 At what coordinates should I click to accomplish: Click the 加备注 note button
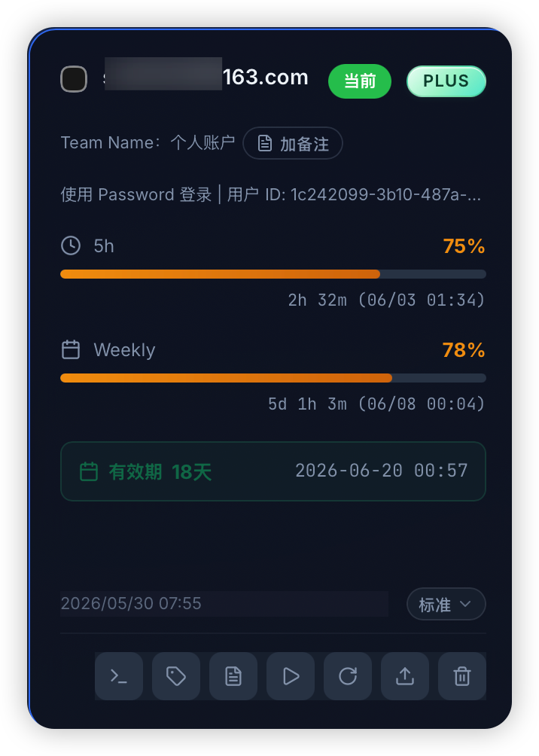pyautogui.click(x=293, y=143)
